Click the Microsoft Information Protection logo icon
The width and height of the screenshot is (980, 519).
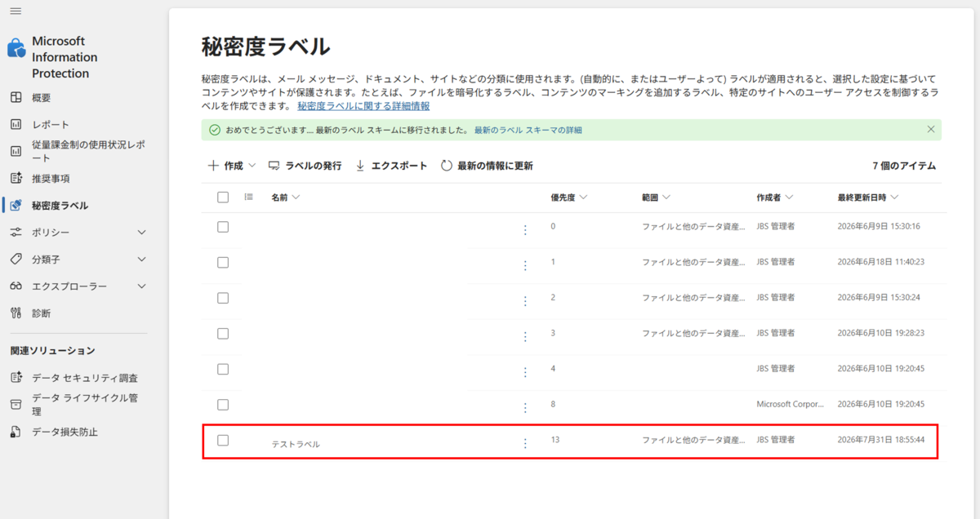click(x=16, y=48)
